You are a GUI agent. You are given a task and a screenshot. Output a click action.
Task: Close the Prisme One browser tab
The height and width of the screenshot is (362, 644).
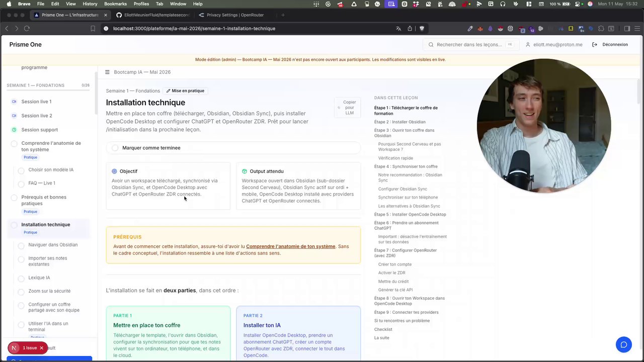pyautogui.click(x=105, y=15)
